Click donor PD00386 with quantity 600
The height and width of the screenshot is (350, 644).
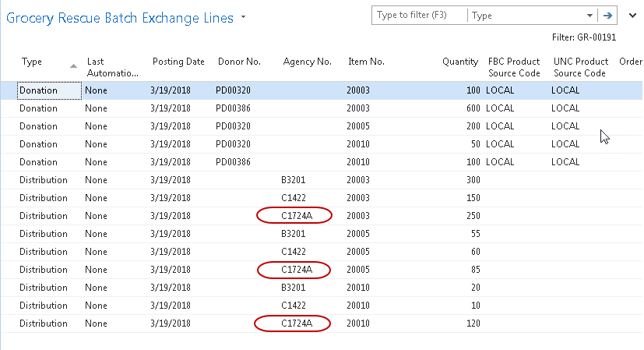tap(233, 108)
